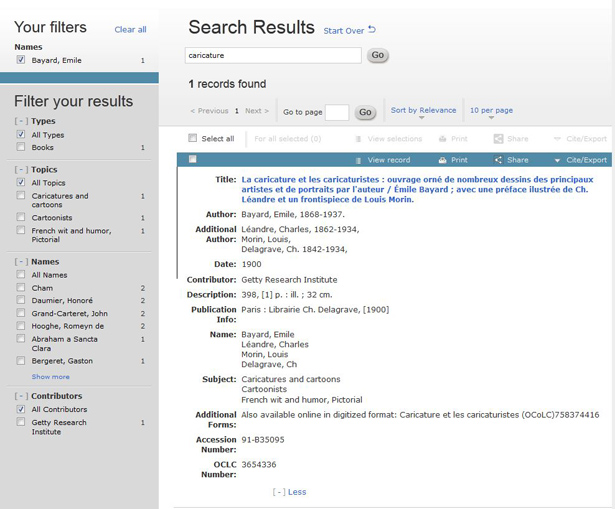615x509 pixels.
Task: Click Go button beside page field
Action: pos(365,113)
